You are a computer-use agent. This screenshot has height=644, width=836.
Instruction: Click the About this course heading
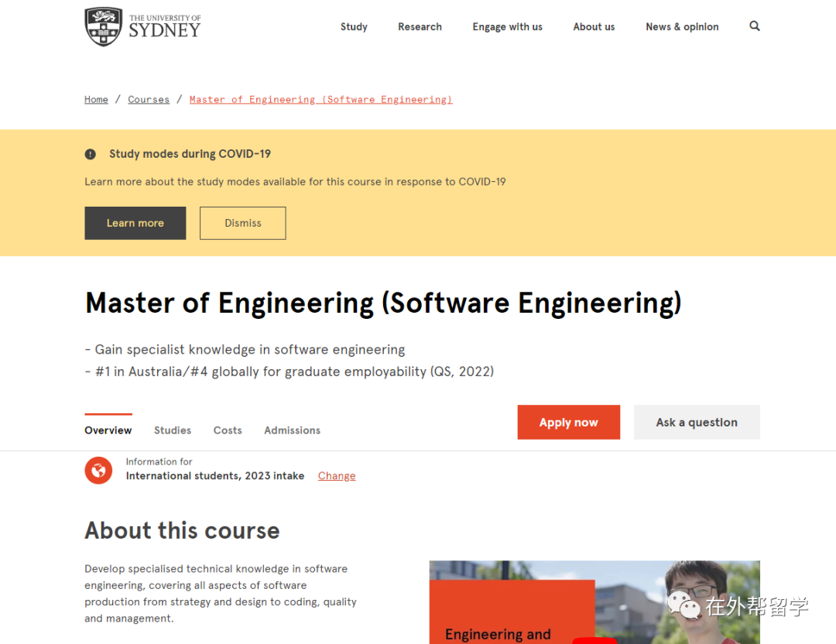point(182,530)
